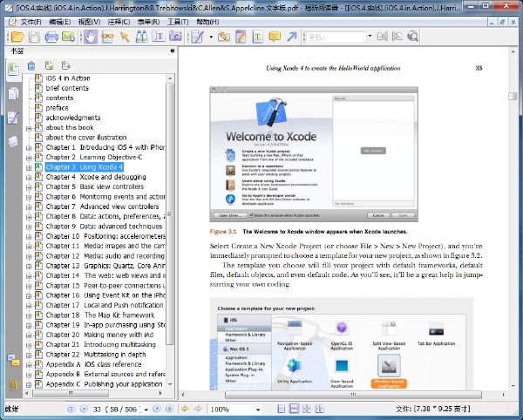Select the highlight note pencil tool
Viewport: 523px width, 420px height.
[241, 37]
